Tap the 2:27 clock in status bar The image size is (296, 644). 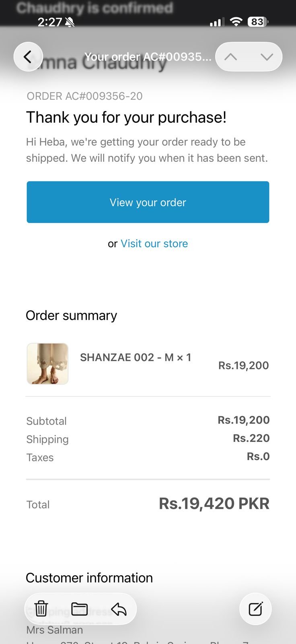(x=49, y=22)
